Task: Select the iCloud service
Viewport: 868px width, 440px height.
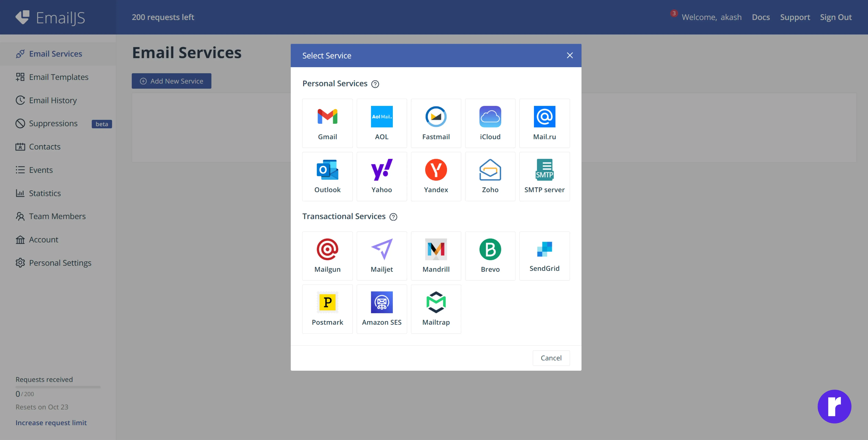Action: click(x=490, y=123)
